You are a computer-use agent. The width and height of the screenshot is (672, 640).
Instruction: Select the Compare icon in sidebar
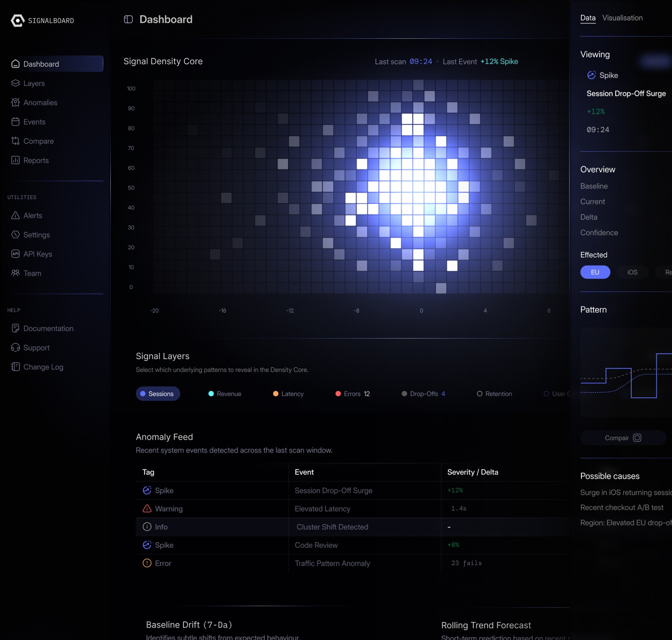point(15,141)
